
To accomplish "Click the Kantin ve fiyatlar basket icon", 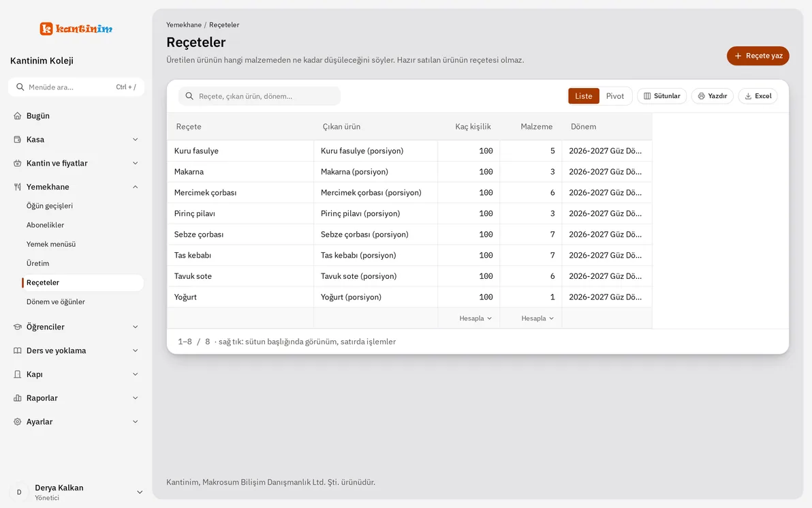I will coord(17,163).
